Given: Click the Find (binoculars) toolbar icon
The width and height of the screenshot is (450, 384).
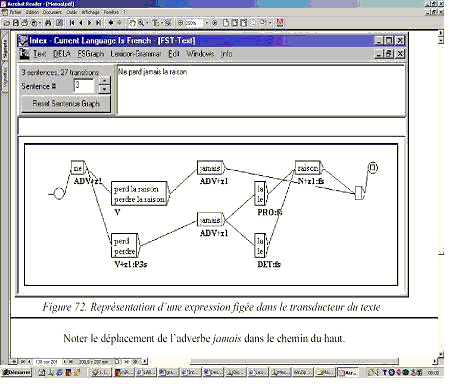Looking at the screenshot, I should (x=48, y=23).
